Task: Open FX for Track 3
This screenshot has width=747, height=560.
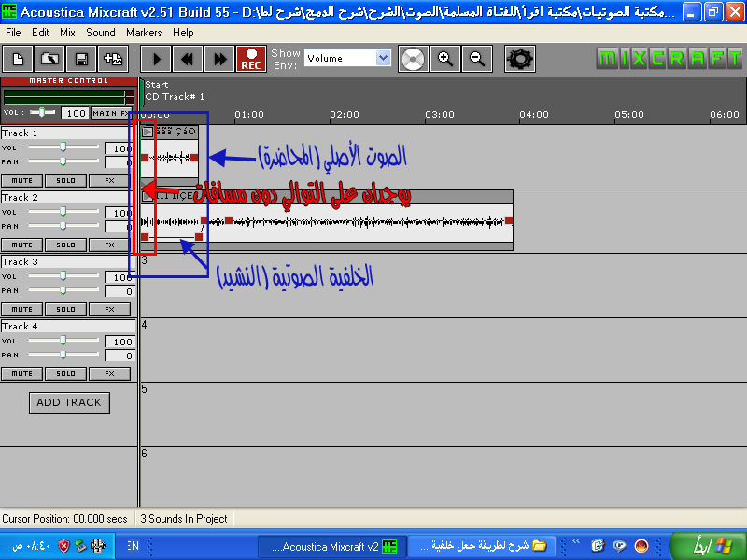Action: 109,310
